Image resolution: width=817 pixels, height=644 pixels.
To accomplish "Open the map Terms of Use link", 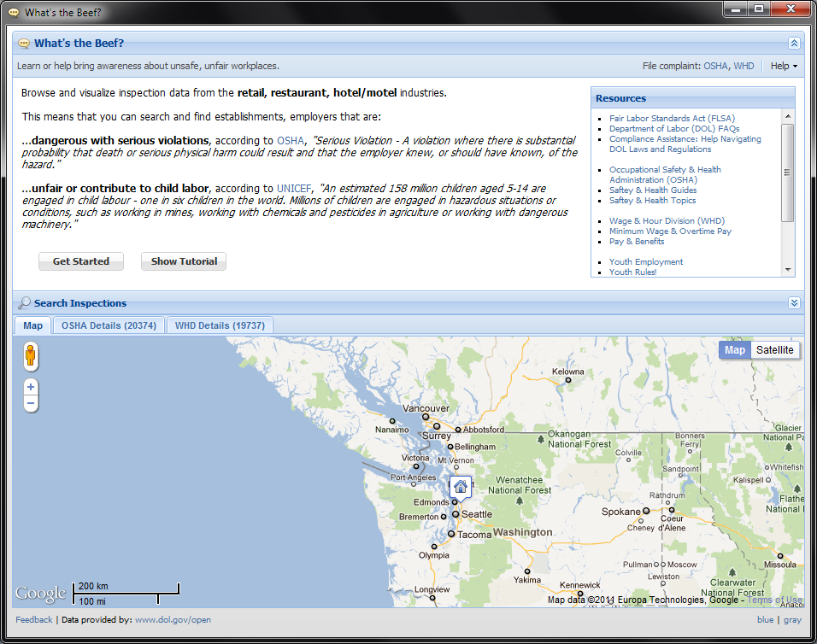I will (775, 600).
